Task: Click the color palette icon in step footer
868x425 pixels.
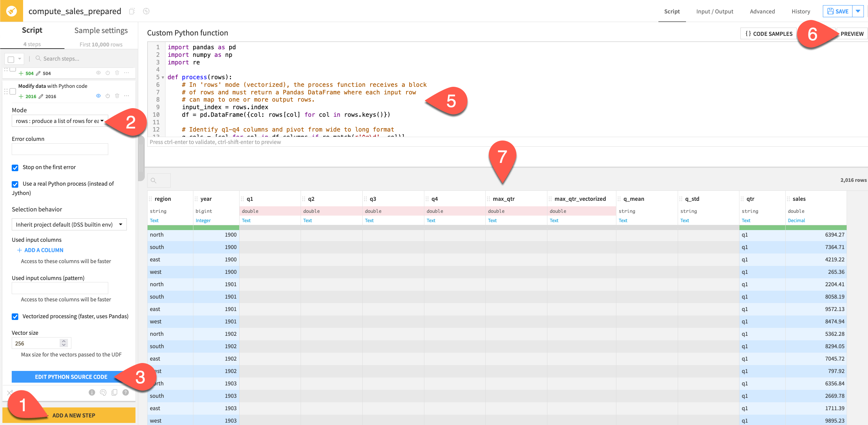Action: (x=103, y=392)
